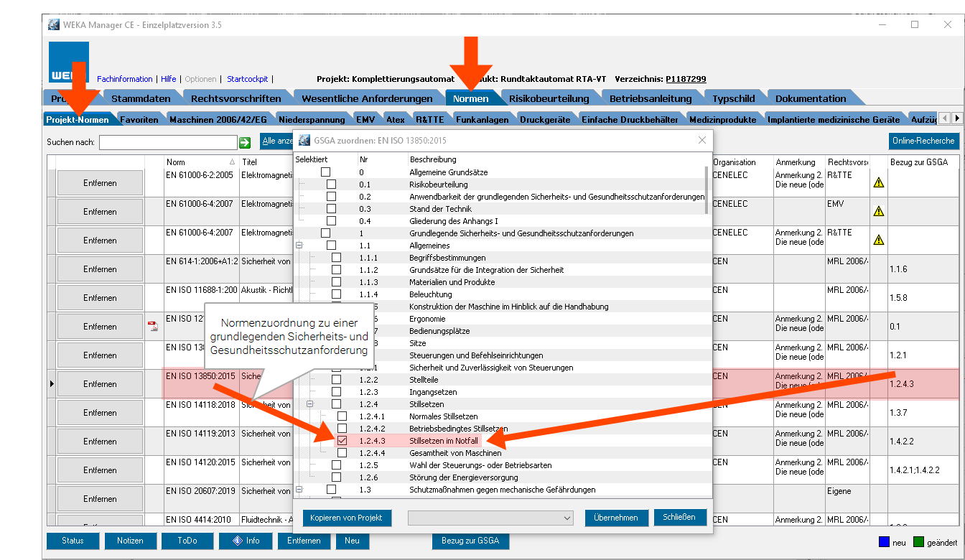This screenshot has height=560, width=965.
Task: Tick the 1.2.5 Wahl der Steuerungs- checkbox
Action: click(336, 465)
